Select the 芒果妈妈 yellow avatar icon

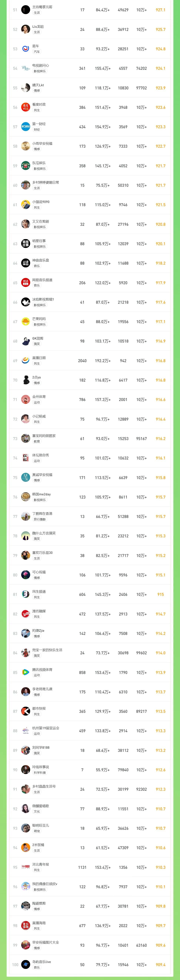pos(26,321)
